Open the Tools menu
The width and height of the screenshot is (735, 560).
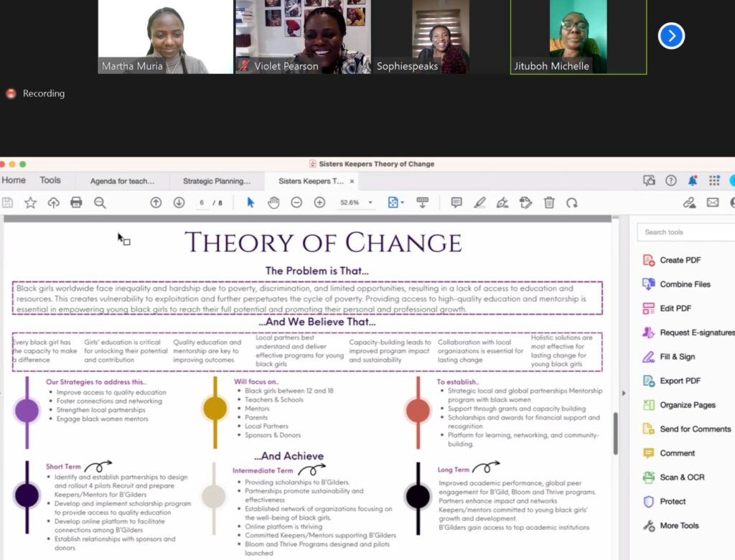coord(50,181)
